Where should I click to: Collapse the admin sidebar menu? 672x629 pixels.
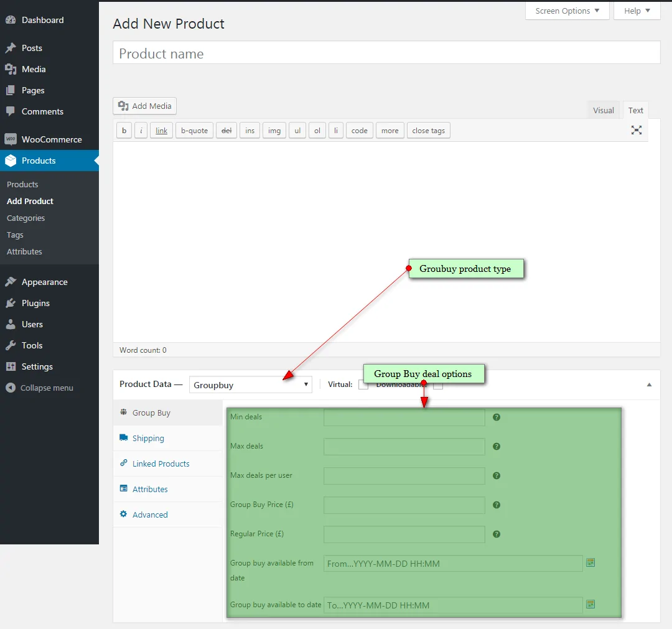click(x=40, y=388)
